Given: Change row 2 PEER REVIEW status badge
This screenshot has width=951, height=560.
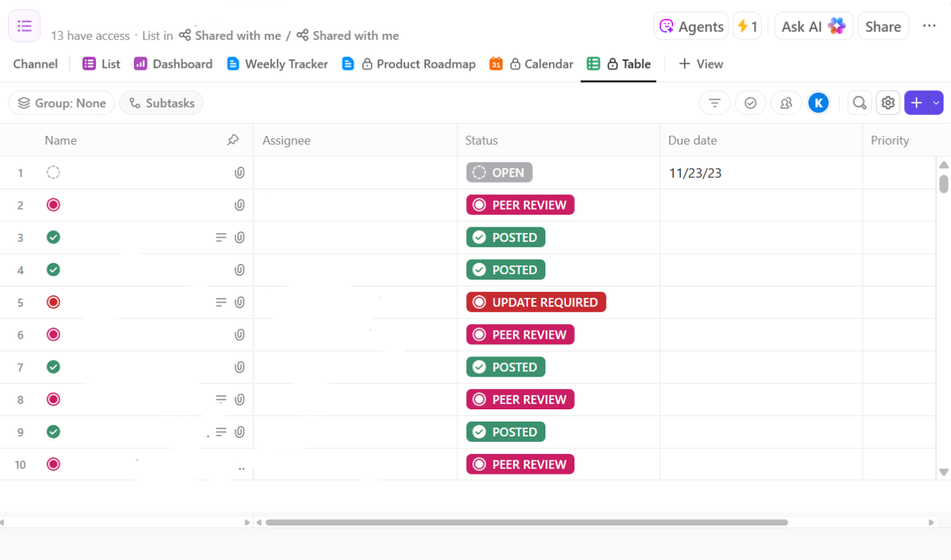Looking at the screenshot, I should click(520, 205).
